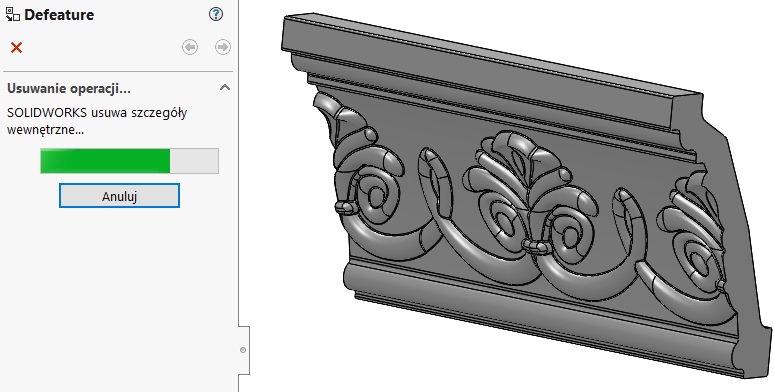
Task: Click the panel splitter collapse handle
Action: (243, 350)
